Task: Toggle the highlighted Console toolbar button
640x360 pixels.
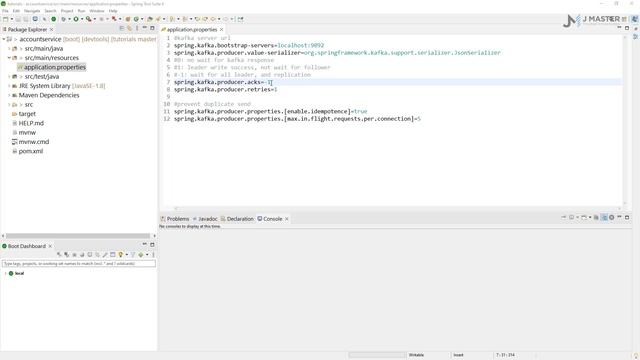Action: 604,218
